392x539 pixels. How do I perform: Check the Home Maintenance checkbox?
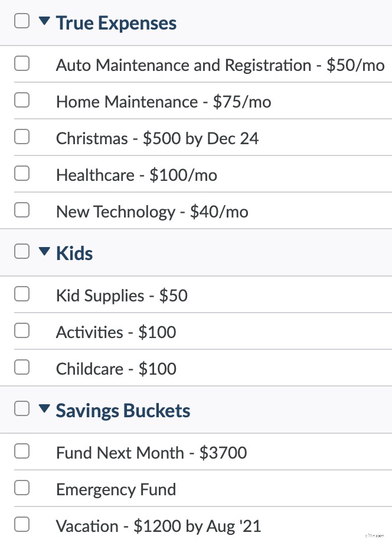tap(21, 100)
